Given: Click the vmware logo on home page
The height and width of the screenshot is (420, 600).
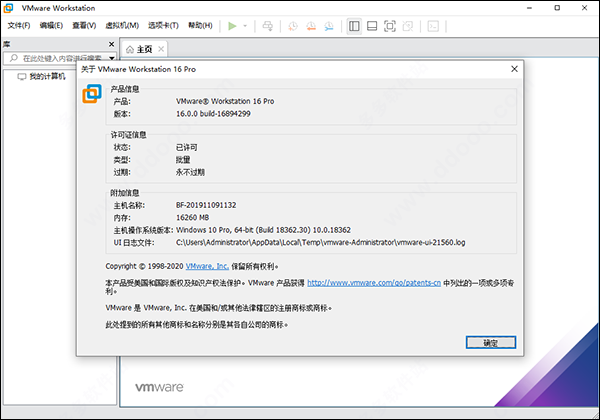Looking at the screenshot, I should (x=159, y=387).
